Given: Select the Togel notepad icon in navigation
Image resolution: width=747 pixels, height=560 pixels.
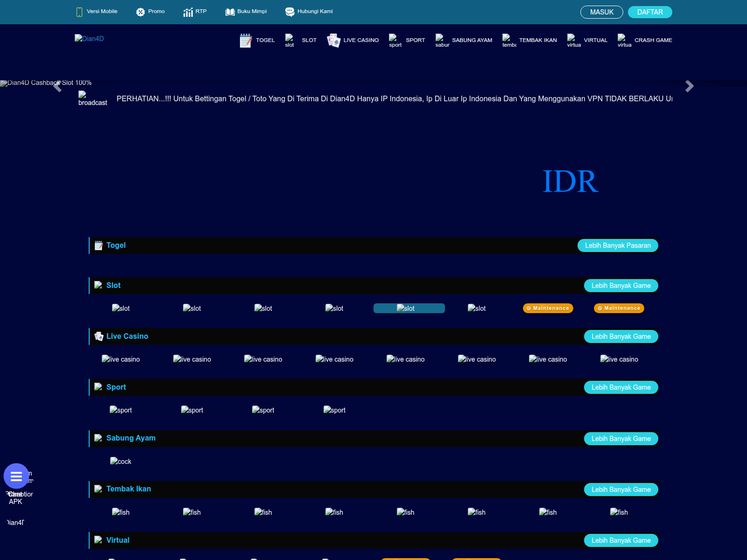Looking at the screenshot, I should coord(246,41).
